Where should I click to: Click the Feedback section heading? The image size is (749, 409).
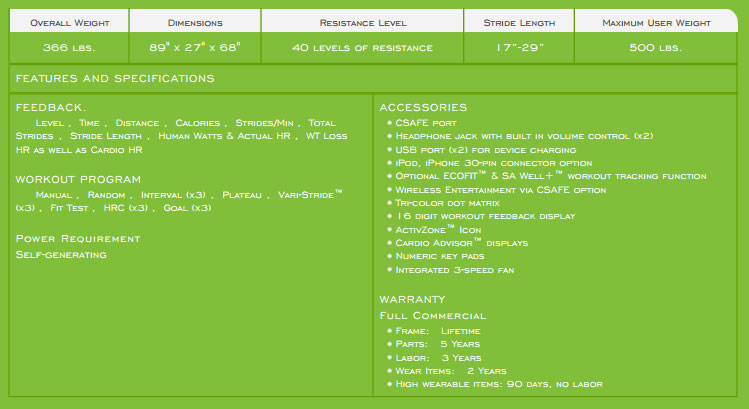51,108
